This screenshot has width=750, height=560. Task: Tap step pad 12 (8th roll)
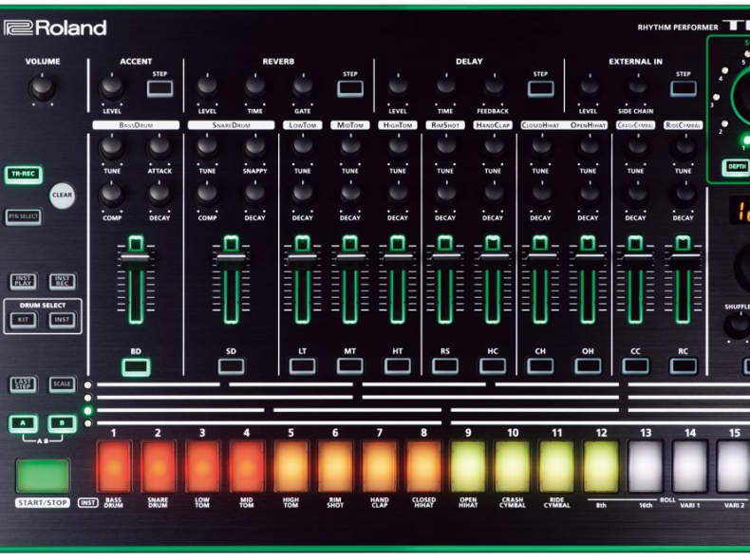(x=601, y=467)
